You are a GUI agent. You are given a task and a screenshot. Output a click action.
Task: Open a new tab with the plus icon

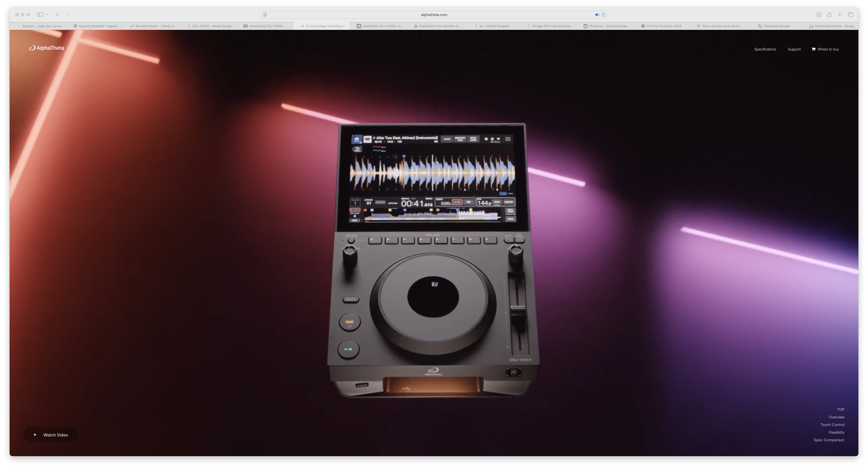tap(840, 15)
